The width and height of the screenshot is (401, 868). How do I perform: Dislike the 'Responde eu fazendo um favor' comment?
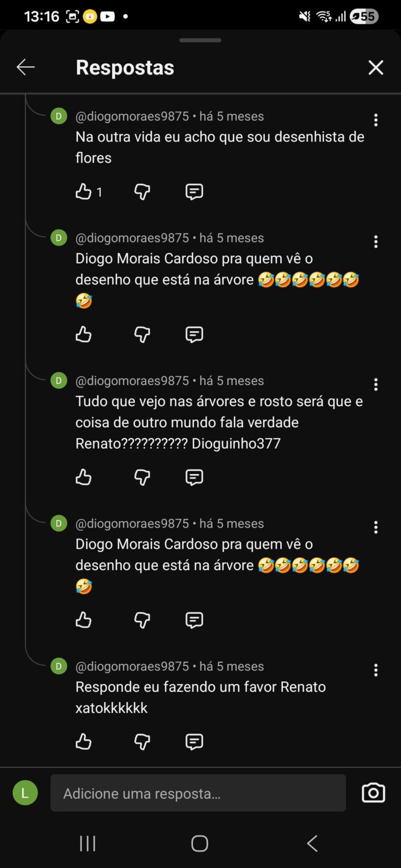coord(142,742)
